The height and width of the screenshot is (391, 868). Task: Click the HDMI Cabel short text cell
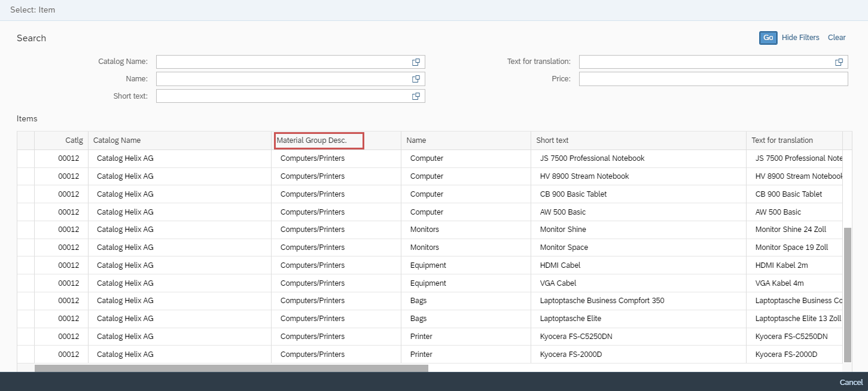tap(560, 265)
